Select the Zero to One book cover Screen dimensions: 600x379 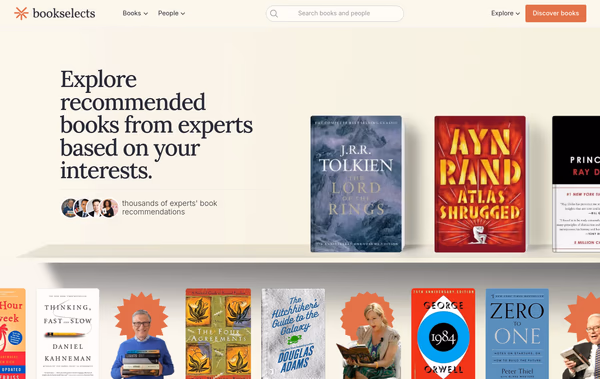[517, 334]
